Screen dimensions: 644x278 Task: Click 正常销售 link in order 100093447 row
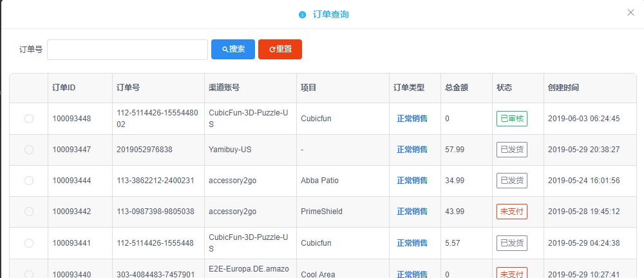412,150
